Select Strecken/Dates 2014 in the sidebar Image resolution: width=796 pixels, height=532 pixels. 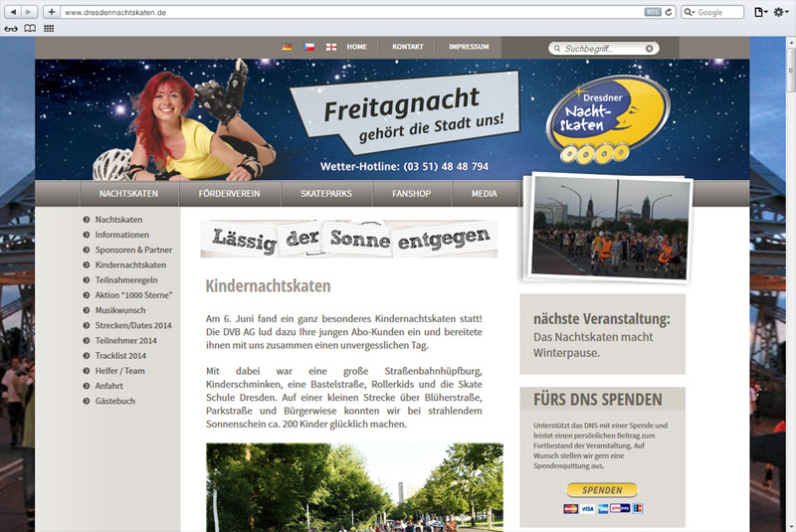[133, 325]
